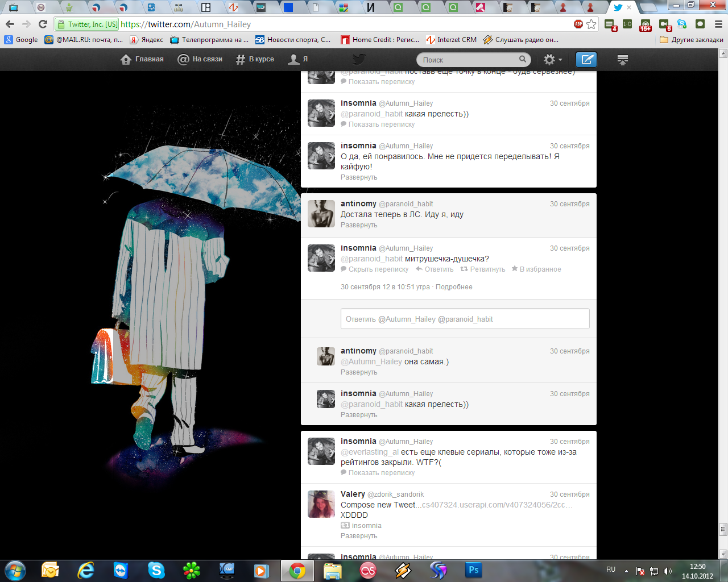
Task: Open Photoshop from the taskbar
Action: pyautogui.click(x=473, y=570)
